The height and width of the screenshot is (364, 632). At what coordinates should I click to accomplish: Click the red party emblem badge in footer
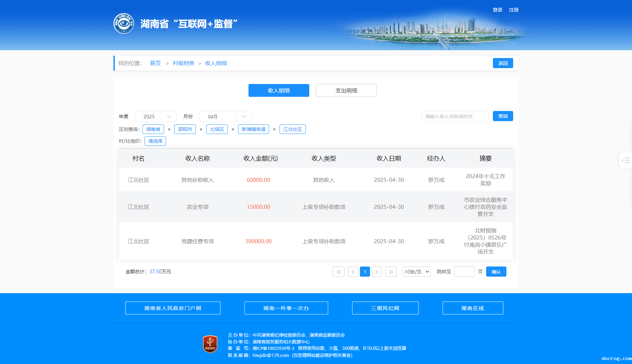point(210,344)
